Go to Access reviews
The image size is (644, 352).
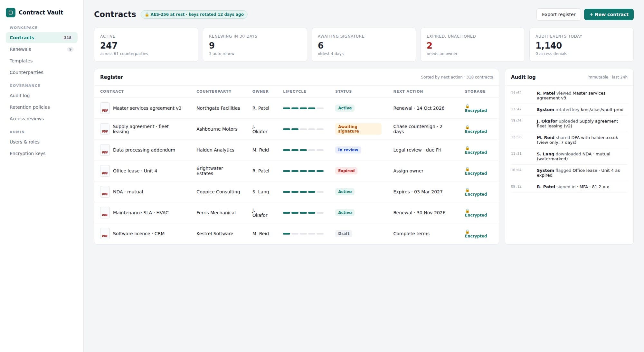(x=42, y=119)
